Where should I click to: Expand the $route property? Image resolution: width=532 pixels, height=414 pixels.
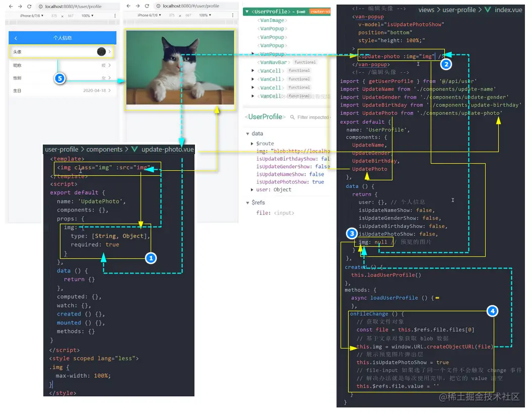[x=252, y=144]
